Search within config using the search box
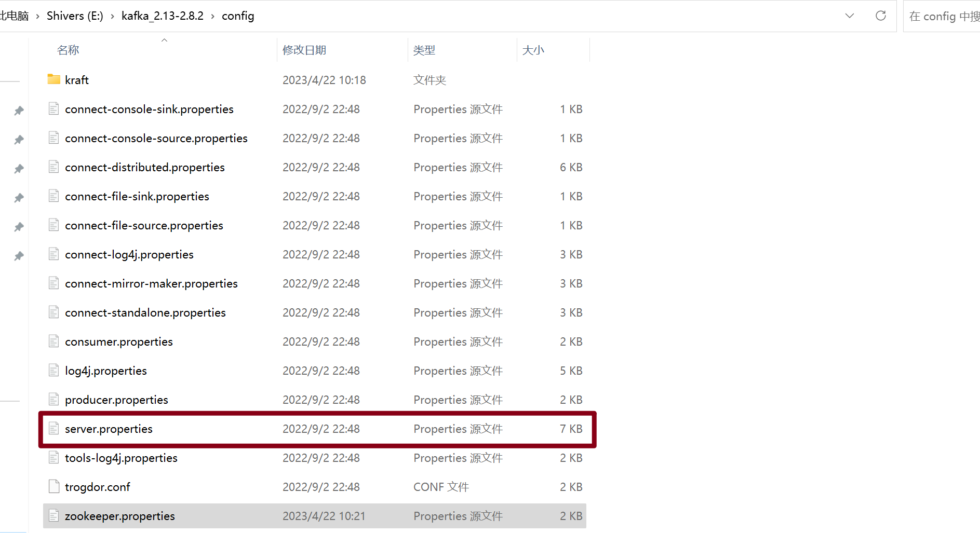The width and height of the screenshot is (980, 533). [x=942, y=16]
